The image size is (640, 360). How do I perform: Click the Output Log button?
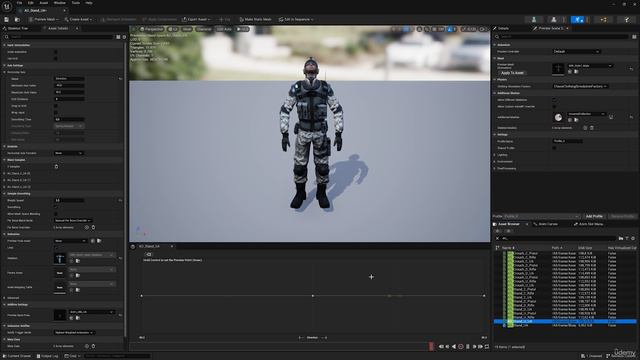pos(47,356)
